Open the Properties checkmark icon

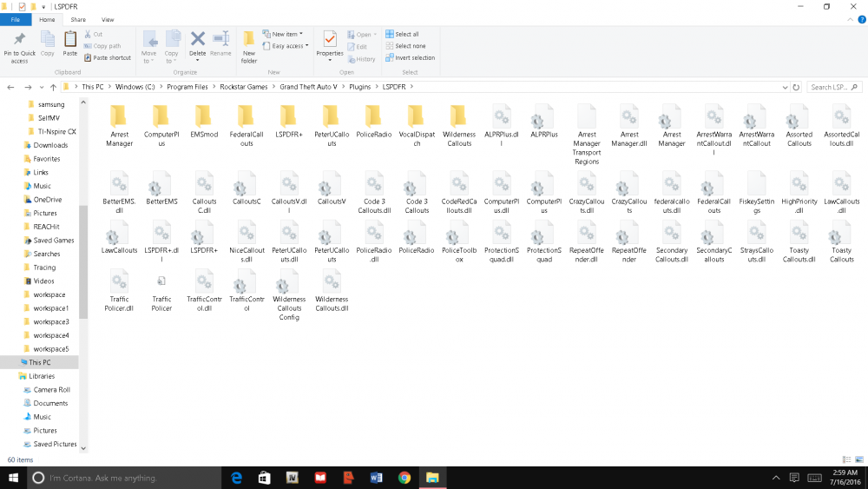click(x=330, y=40)
